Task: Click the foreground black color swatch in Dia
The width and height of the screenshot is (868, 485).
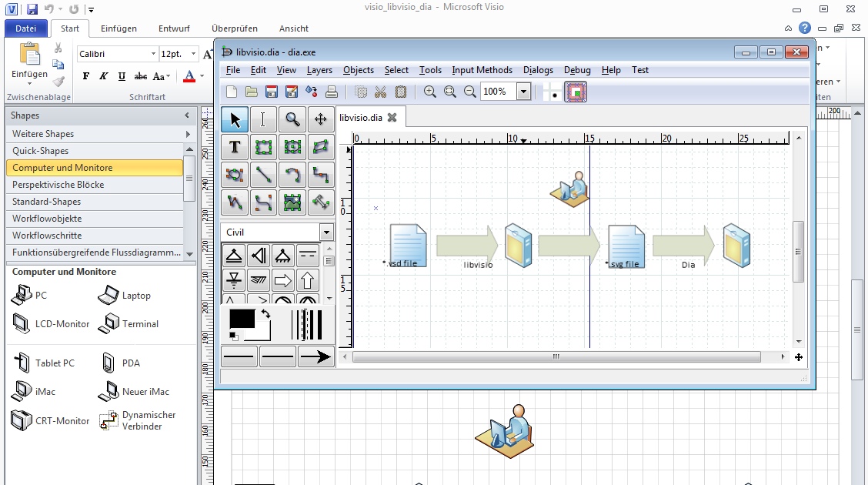Action: click(x=242, y=319)
